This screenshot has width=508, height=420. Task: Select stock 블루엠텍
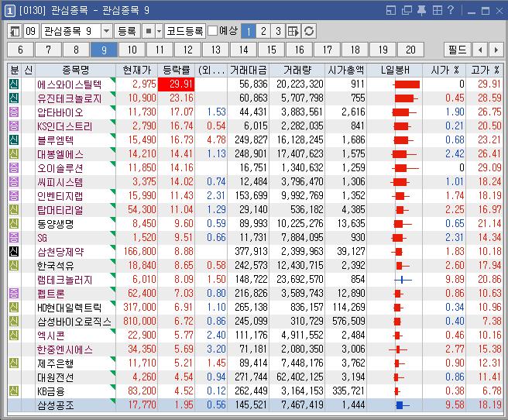point(56,140)
